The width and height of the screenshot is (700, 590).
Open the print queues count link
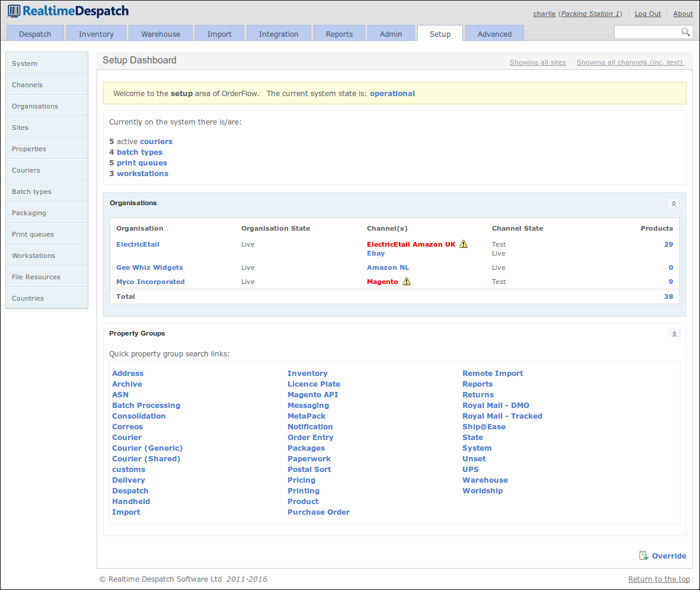coord(142,162)
